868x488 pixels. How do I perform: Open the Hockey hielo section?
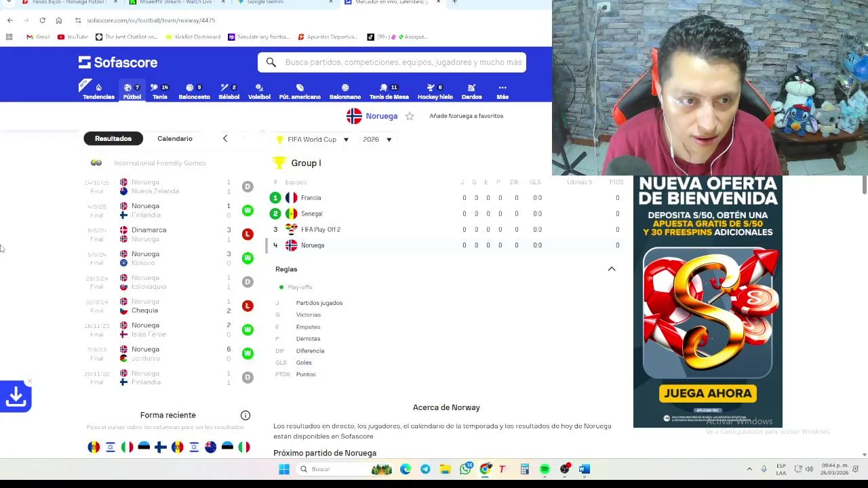tap(435, 91)
